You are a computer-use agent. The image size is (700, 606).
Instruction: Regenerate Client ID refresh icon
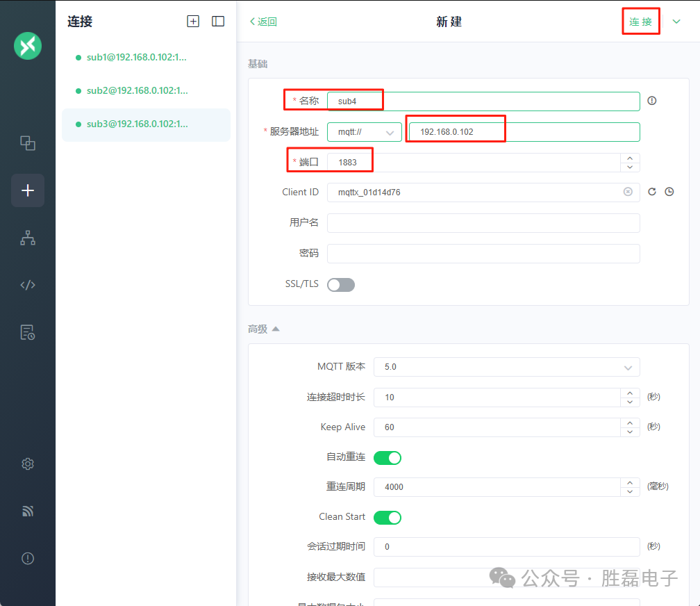[652, 192]
